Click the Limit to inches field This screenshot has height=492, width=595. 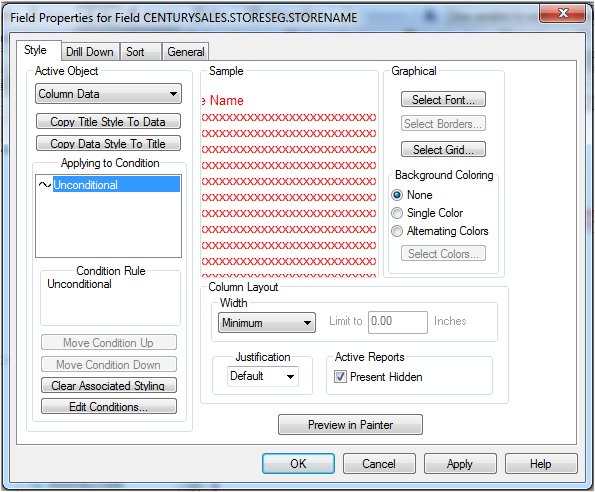point(398,322)
